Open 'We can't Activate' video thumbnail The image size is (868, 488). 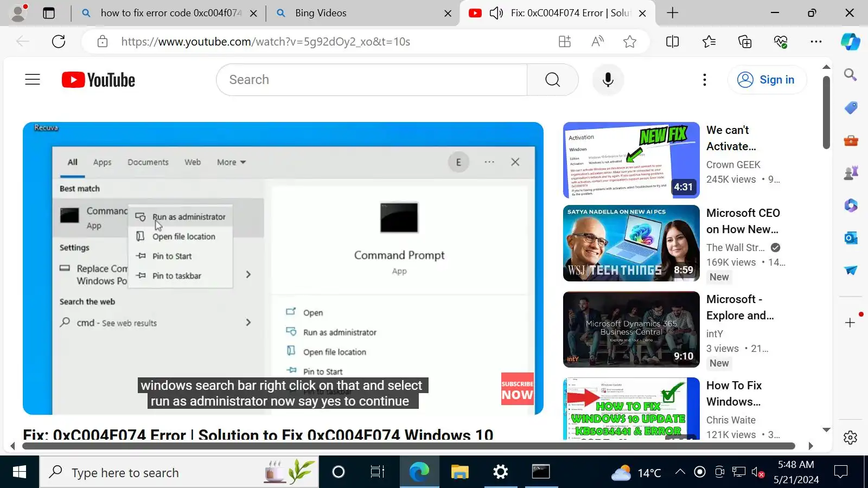click(x=631, y=160)
